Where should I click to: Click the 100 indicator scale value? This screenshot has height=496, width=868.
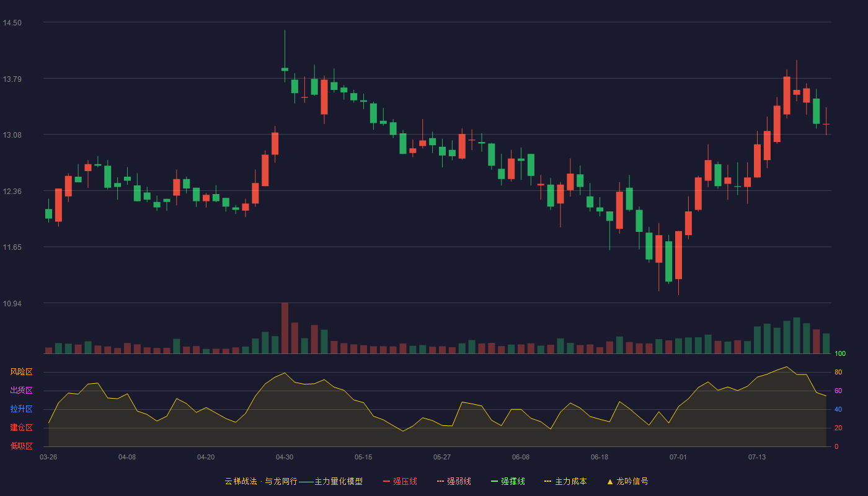pos(840,354)
